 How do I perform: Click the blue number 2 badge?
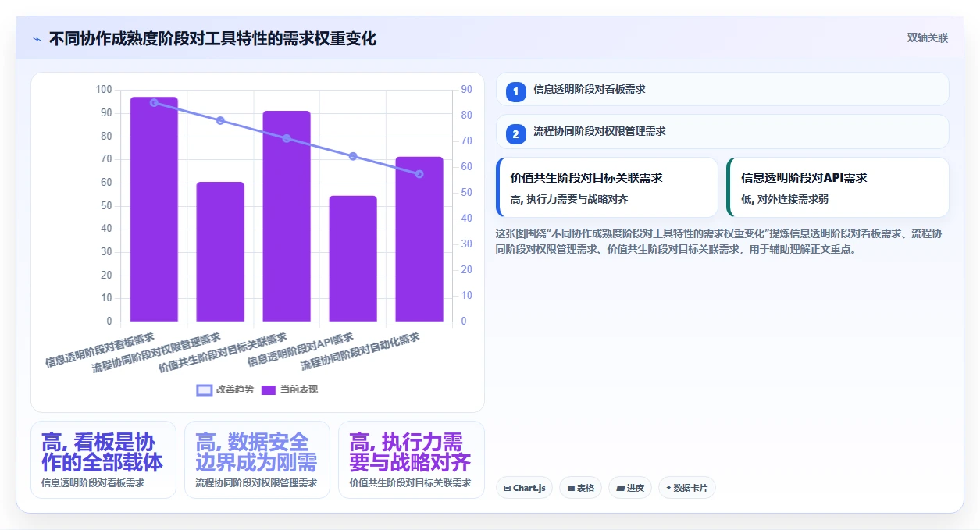(515, 134)
